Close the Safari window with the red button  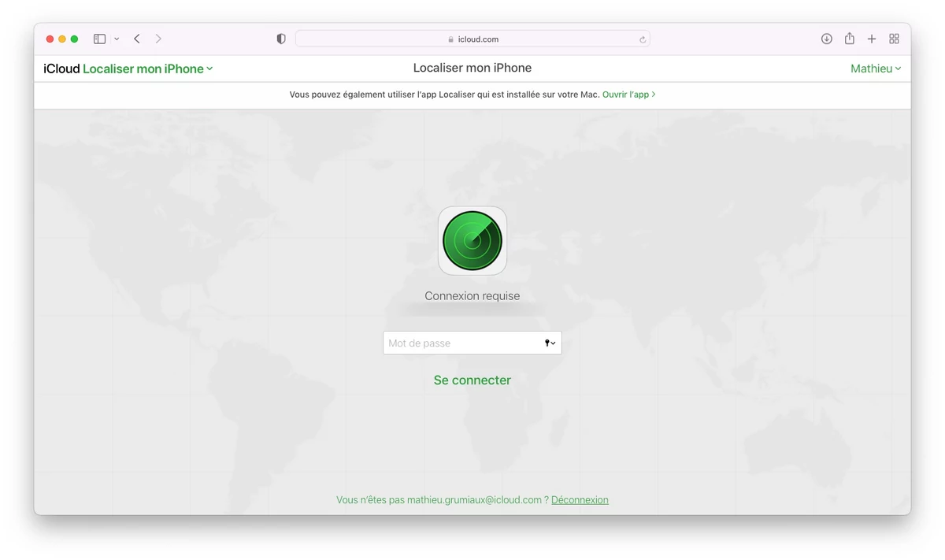pos(50,39)
